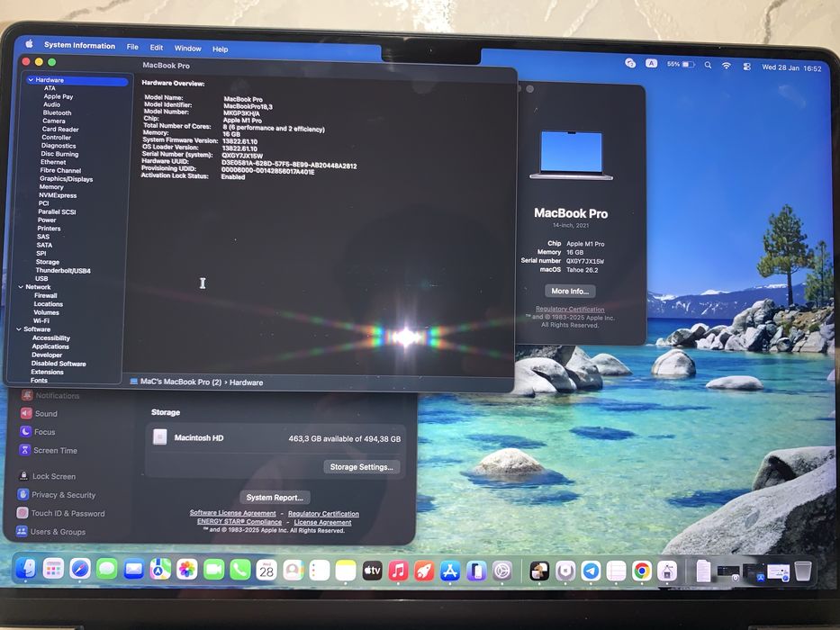Viewport: 840px width, 630px height.
Task: Open Finder from the dock
Action: coord(26,569)
